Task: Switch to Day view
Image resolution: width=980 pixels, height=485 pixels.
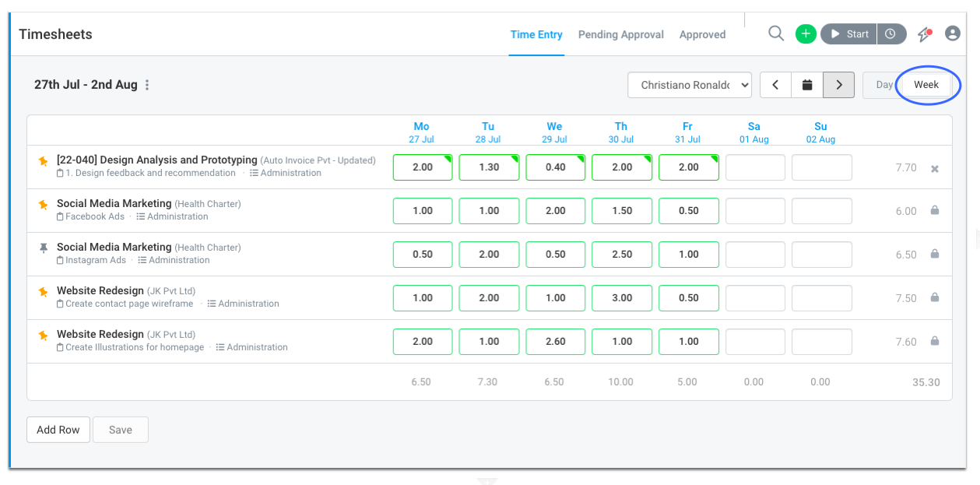Action: [x=884, y=85]
